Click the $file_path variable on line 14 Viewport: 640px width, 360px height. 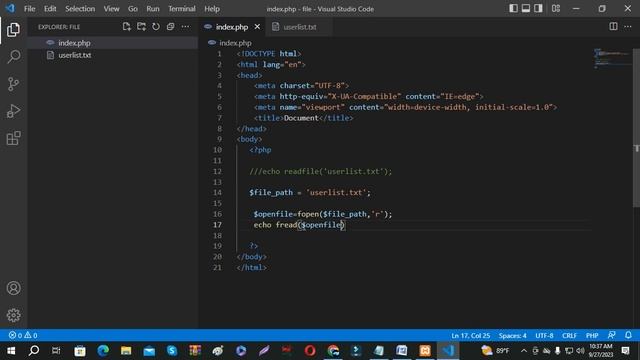pos(271,193)
